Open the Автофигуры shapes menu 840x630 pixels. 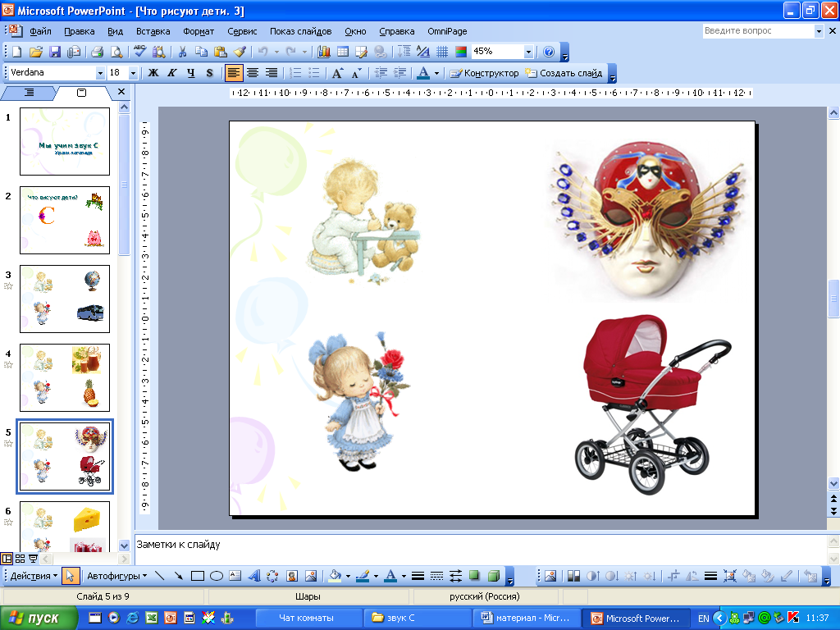pyautogui.click(x=116, y=576)
